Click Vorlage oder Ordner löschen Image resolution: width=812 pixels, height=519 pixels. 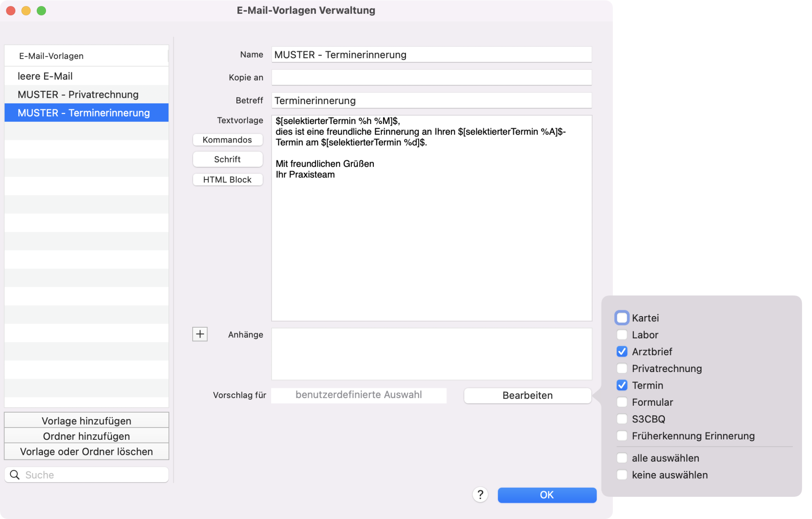(86, 452)
